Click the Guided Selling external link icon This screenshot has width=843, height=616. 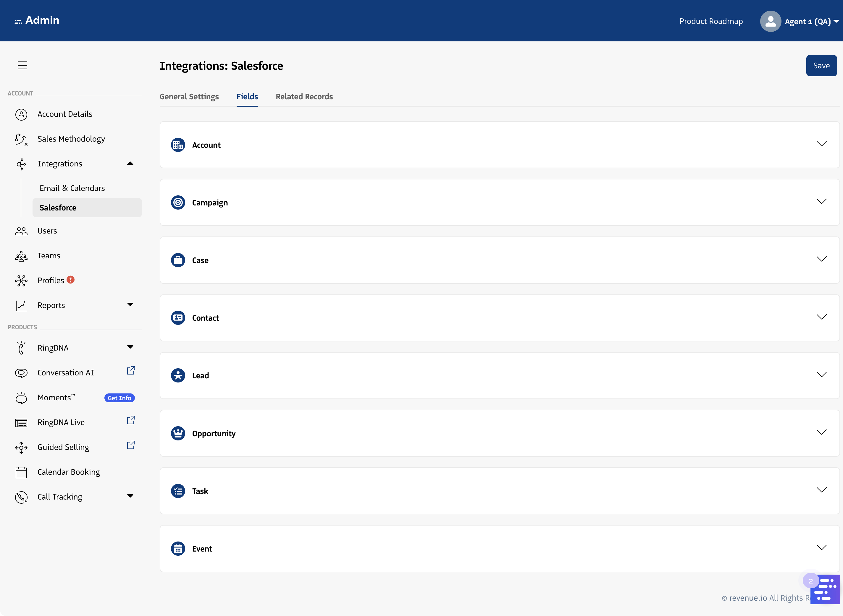(x=131, y=445)
